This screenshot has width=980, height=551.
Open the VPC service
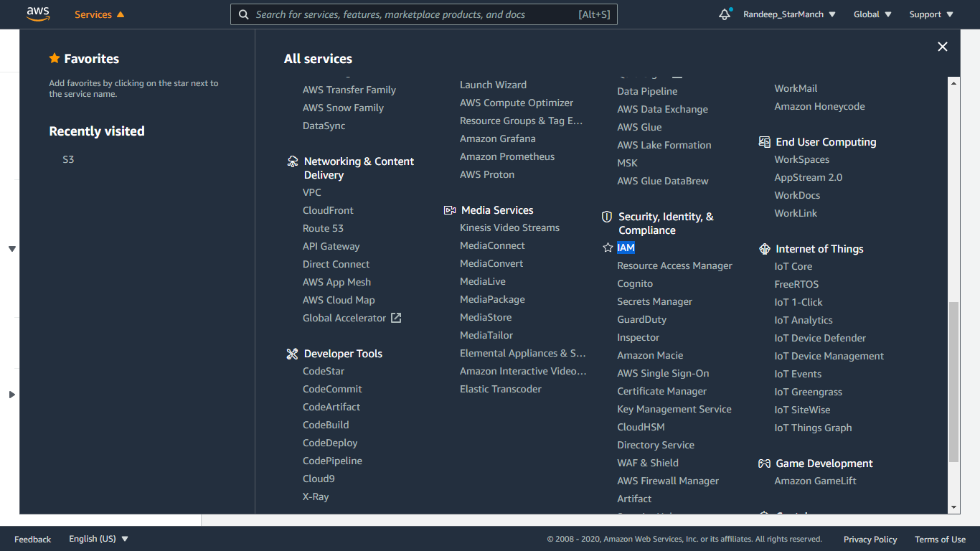click(x=312, y=192)
